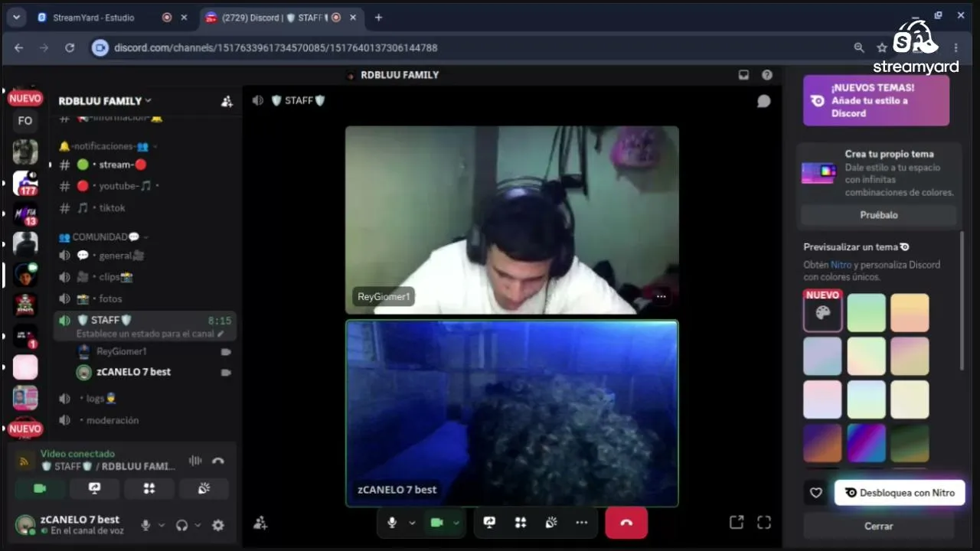Click the heart icon beside Desbloquea con Nitro
The height and width of the screenshot is (551, 980).
816,493
